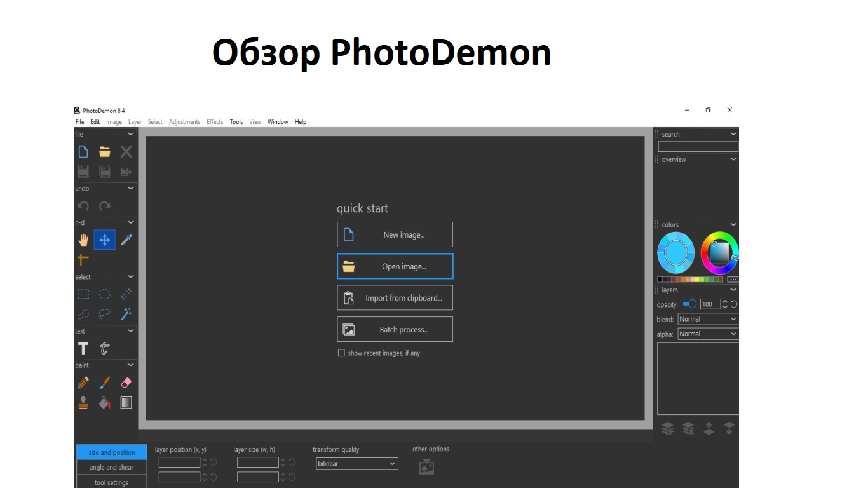868x488 pixels.
Task: Open the Tools menu
Action: click(236, 122)
